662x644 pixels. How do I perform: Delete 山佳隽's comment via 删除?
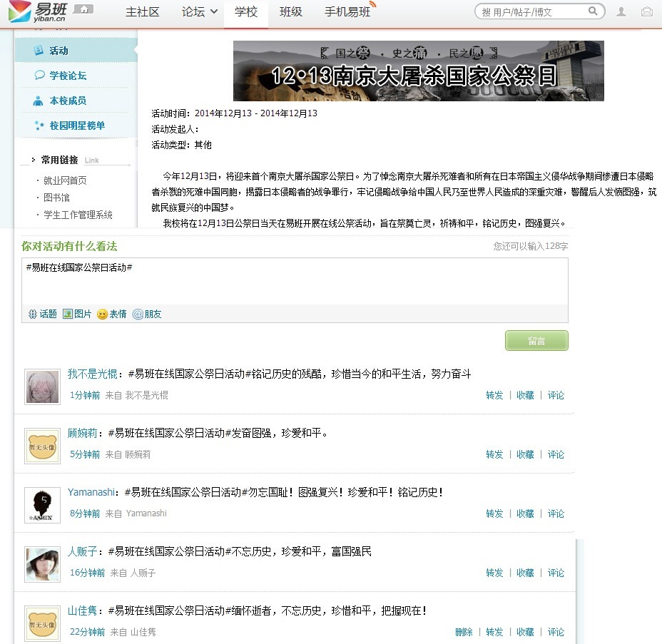464,632
